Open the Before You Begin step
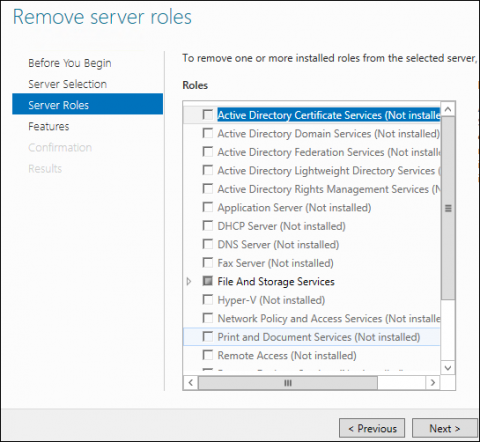The height and width of the screenshot is (442, 480). pyautogui.click(x=70, y=63)
